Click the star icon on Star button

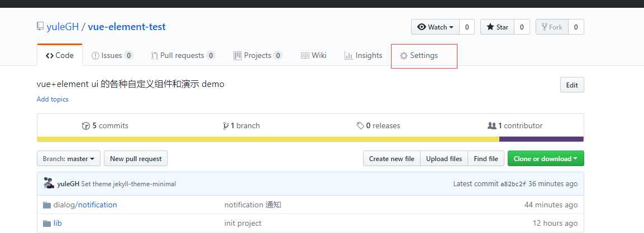click(x=490, y=27)
